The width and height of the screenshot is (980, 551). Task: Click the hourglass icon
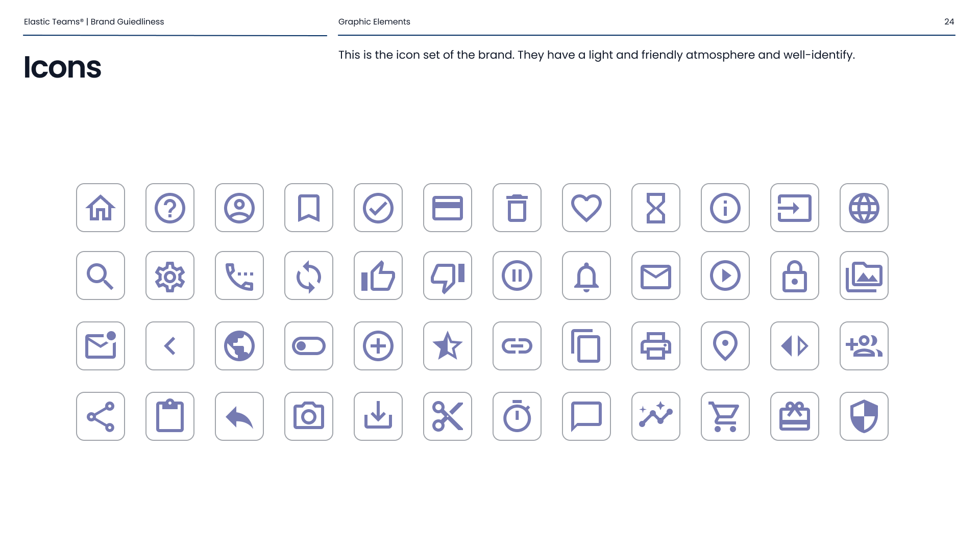click(656, 208)
